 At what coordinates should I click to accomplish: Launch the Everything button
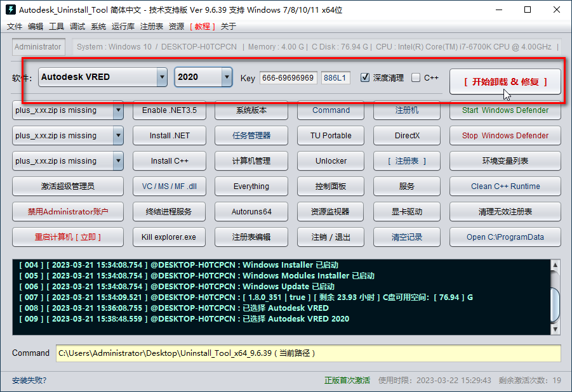point(251,186)
